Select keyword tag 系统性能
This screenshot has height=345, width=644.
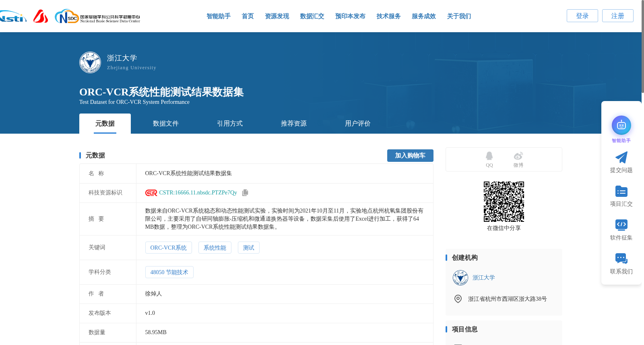[x=215, y=248]
